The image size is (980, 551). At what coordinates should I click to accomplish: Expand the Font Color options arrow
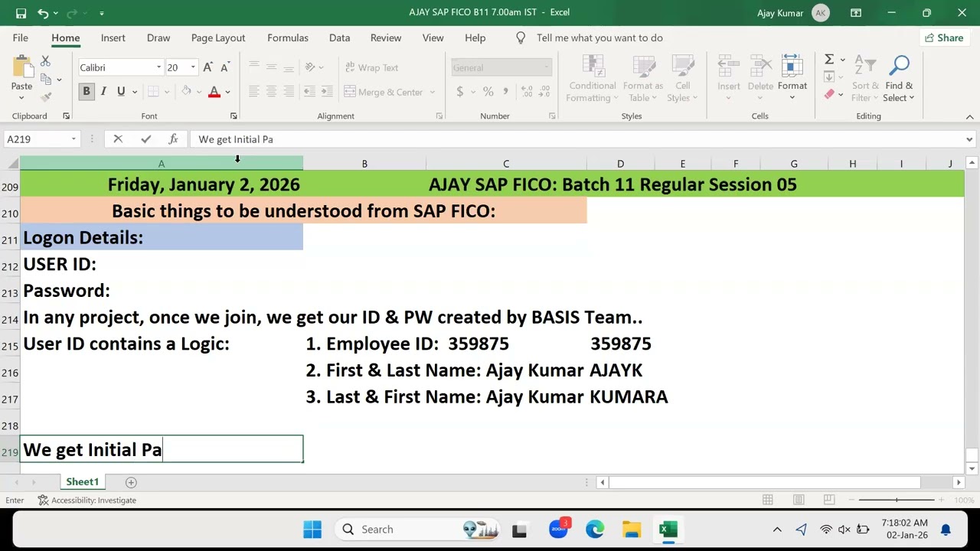tap(227, 92)
